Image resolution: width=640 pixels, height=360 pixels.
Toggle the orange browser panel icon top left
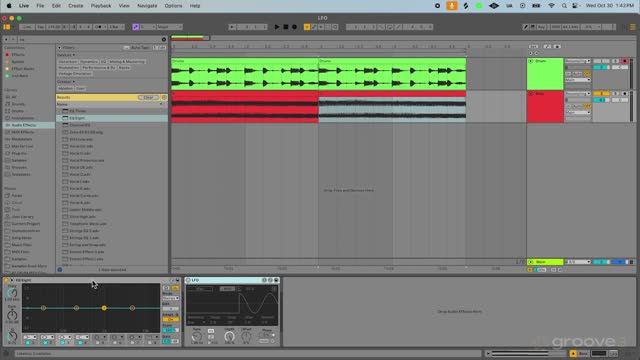(x=7, y=27)
